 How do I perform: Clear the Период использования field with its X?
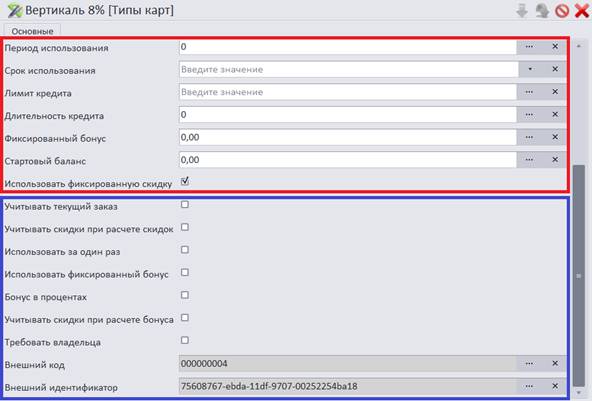(x=555, y=46)
